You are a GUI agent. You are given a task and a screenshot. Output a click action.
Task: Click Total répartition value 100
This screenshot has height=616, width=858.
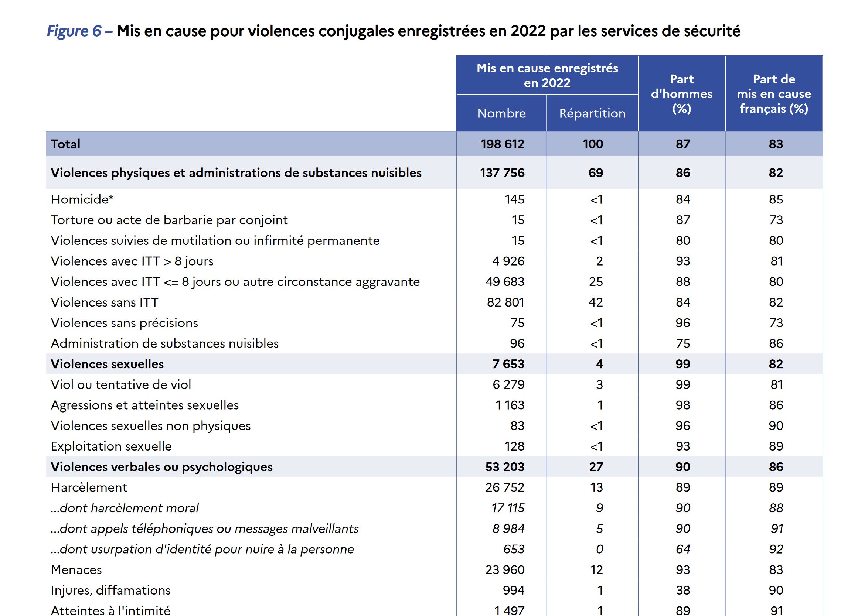tap(593, 144)
